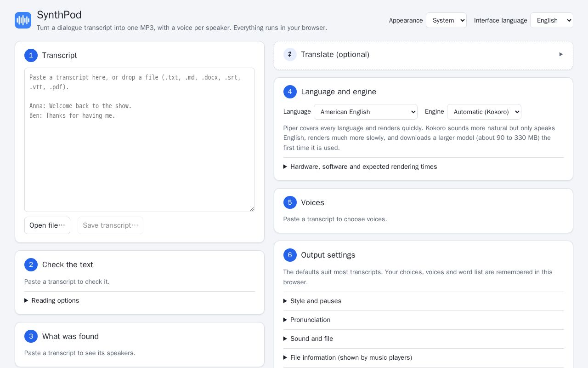
Task: Click the Open file… button
Action: [x=47, y=225]
